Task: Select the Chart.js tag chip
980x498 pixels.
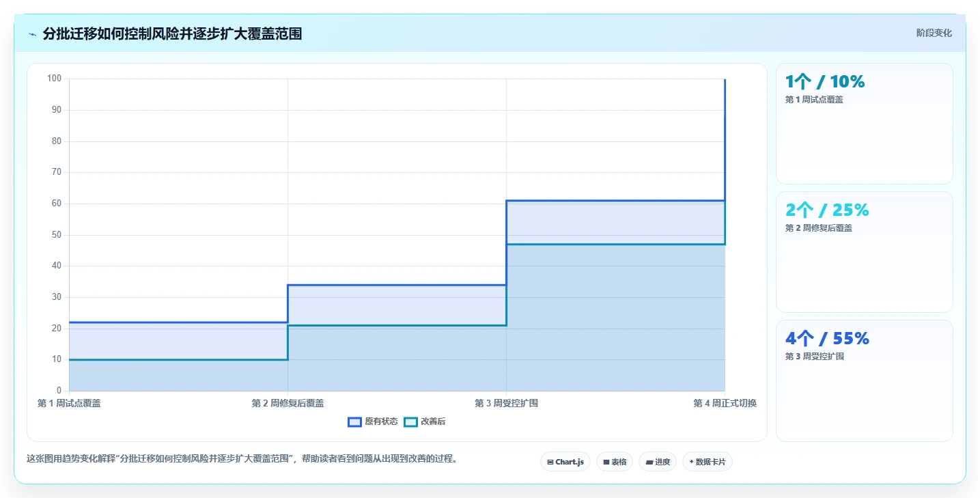Action: 565,462
